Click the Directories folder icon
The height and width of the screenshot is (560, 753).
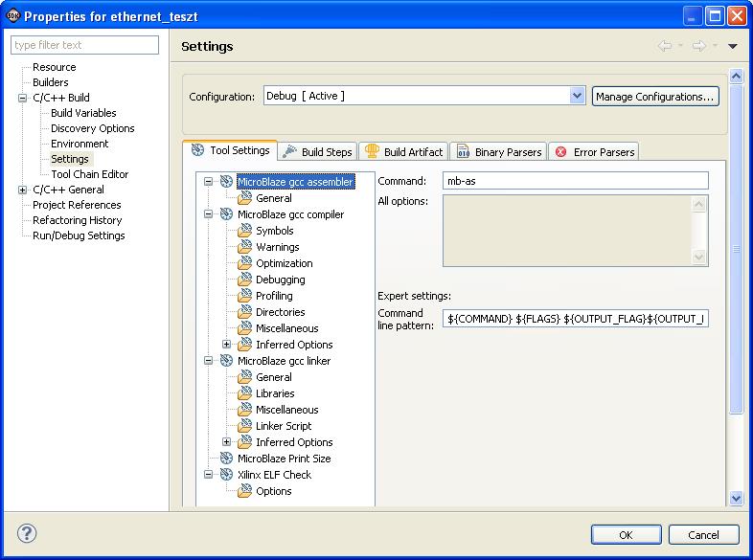point(245,312)
